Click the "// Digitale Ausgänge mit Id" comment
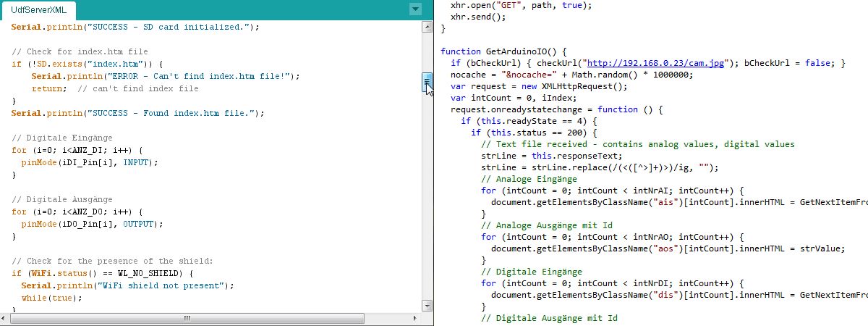The height and width of the screenshot is (326, 868). (549, 318)
